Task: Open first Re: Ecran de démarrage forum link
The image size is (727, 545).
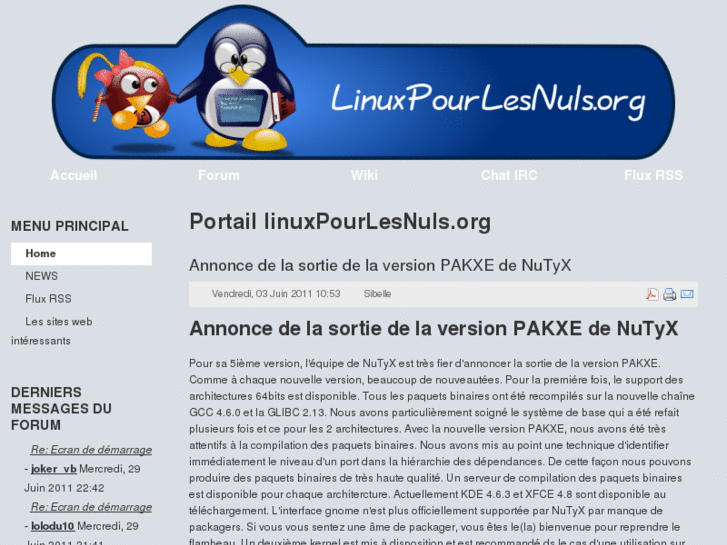Action: 91,449
